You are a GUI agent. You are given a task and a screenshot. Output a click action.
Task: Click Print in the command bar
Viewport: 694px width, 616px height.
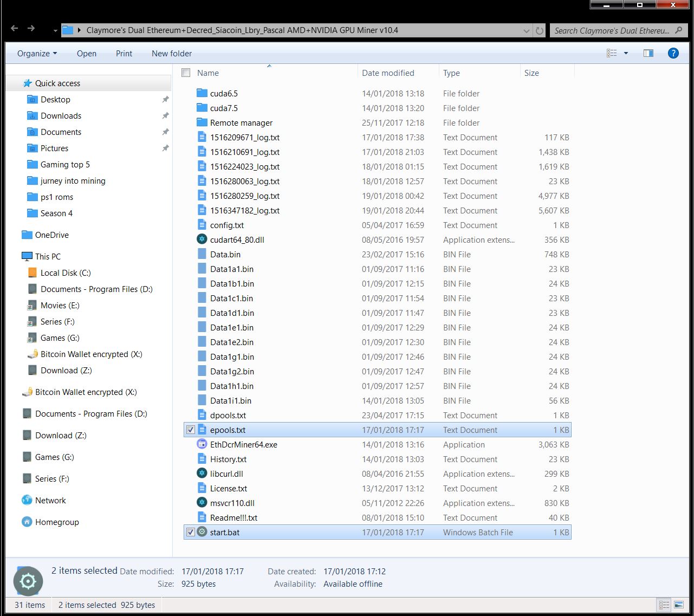click(x=124, y=53)
